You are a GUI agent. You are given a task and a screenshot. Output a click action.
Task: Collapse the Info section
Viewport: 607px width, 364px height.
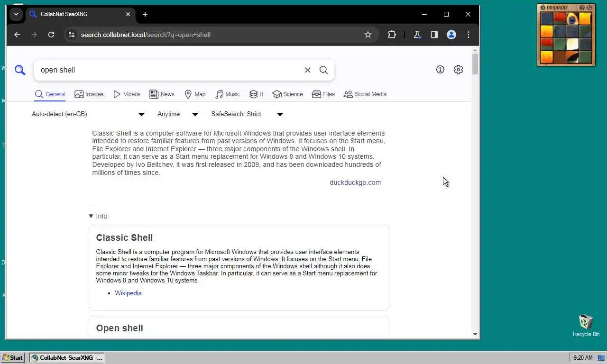click(x=98, y=216)
